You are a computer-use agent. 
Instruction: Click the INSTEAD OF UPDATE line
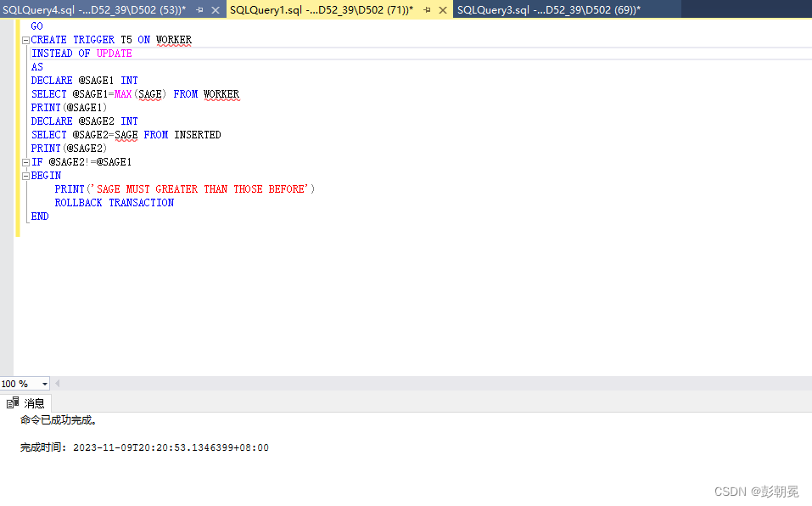pos(82,53)
